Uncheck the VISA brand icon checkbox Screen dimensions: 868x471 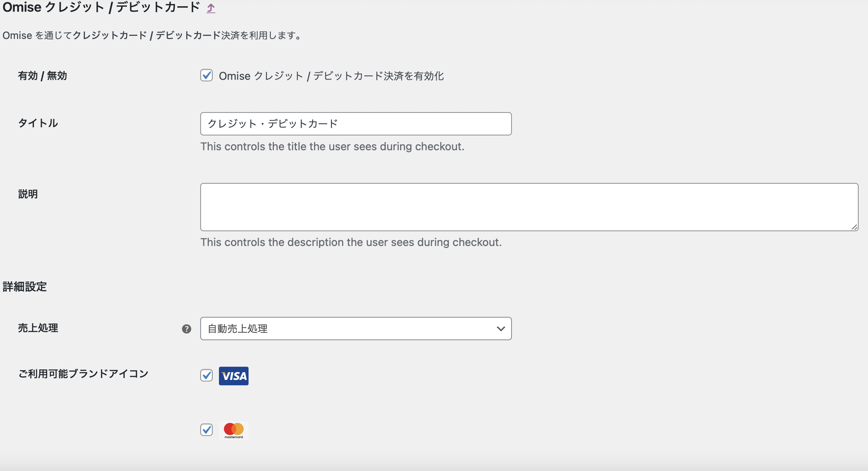(206, 376)
